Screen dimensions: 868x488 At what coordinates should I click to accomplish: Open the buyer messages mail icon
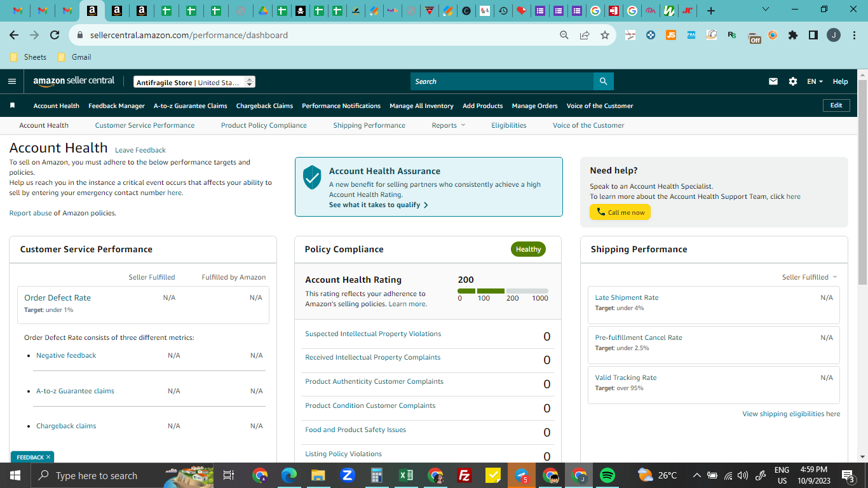pos(773,81)
